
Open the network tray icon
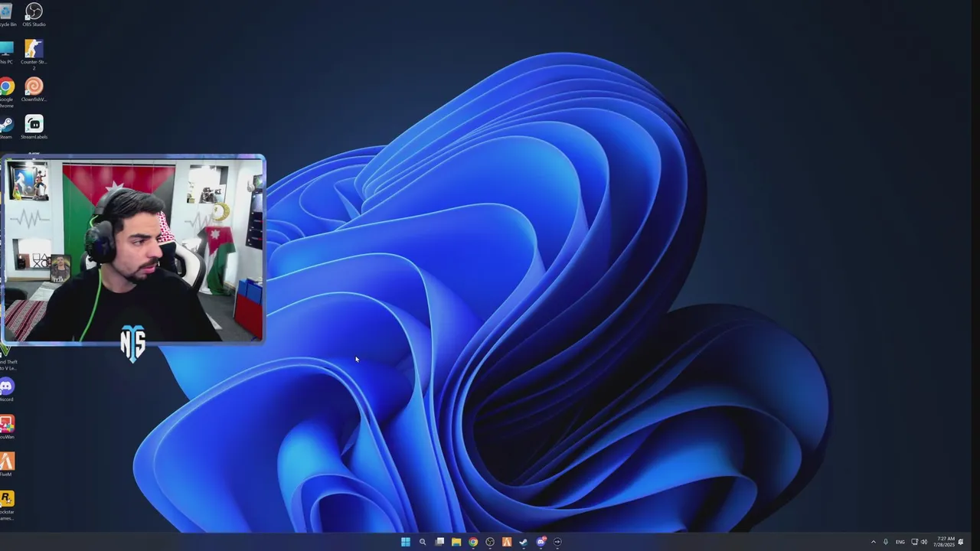914,542
